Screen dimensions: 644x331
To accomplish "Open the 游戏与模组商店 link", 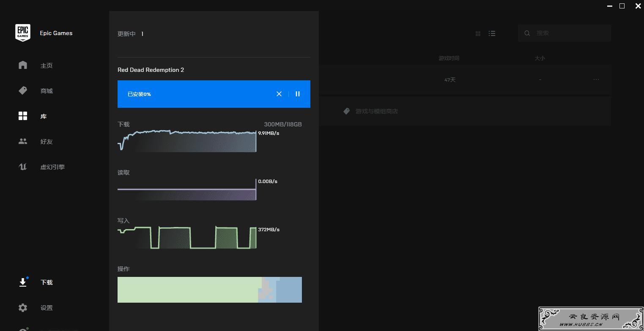I will [376, 111].
